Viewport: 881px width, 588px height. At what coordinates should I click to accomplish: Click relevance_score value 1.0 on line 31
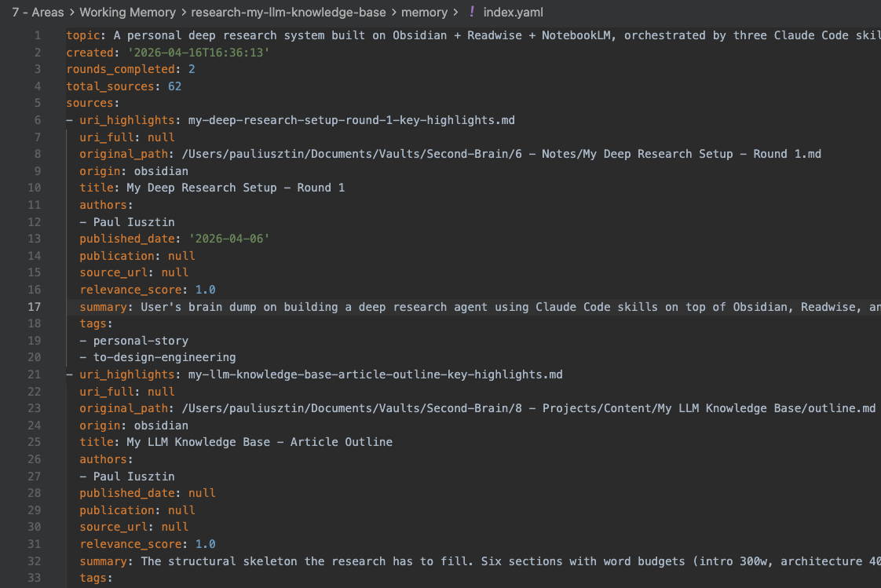pos(205,544)
